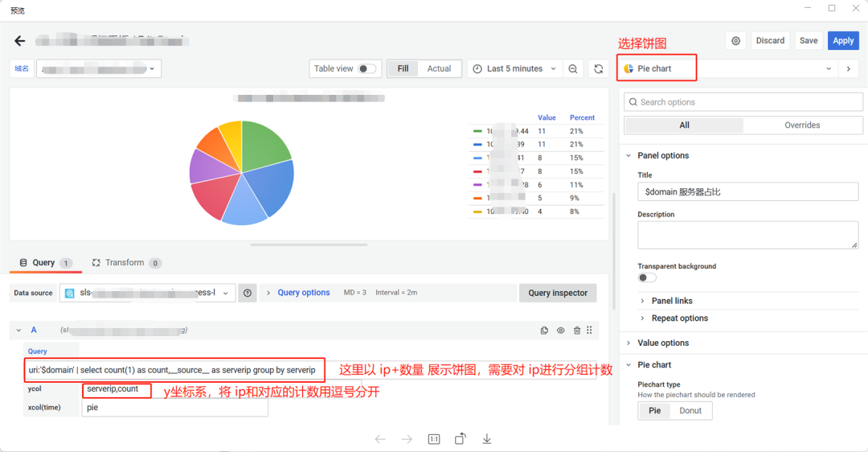Go back with the left arrow icon
This screenshot has width=868, height=452.
(x=20, y=41)
